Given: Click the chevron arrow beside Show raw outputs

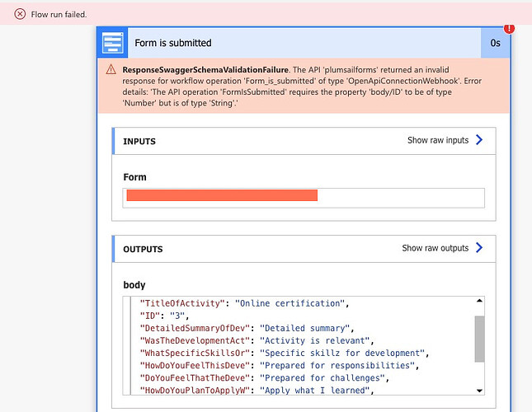Looking at the screenshot, I should tap(478, 248).
